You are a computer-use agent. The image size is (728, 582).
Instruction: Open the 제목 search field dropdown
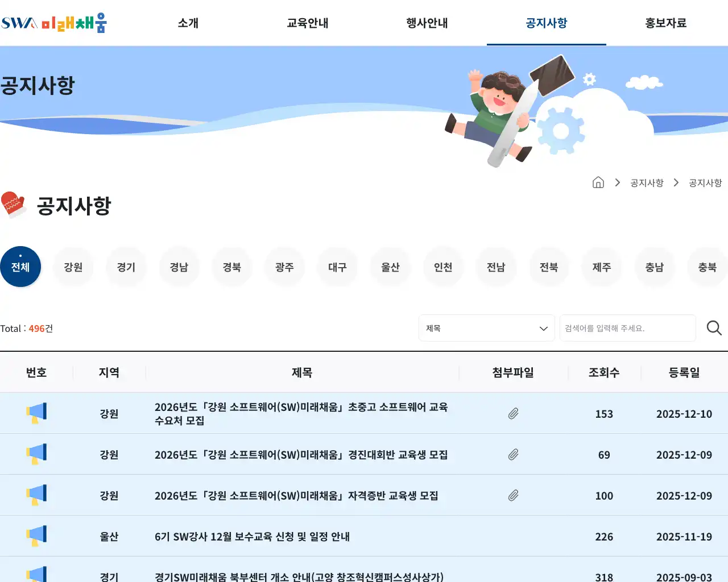(x=486, y=328)
